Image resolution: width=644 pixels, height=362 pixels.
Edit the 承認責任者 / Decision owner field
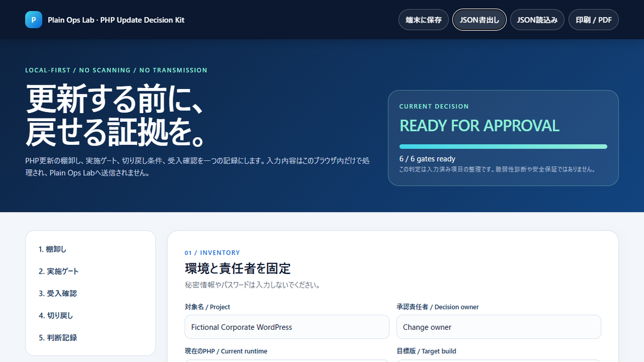click(x=499, y=327)
